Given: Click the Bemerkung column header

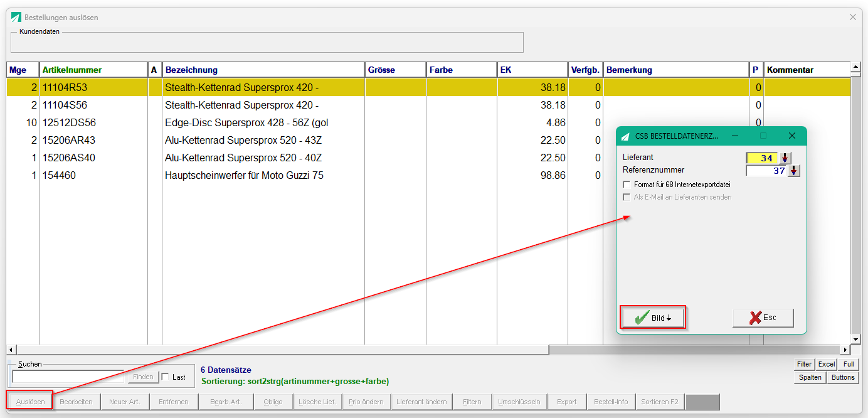Looking at the screenshot, I should (x=676, y=70).
